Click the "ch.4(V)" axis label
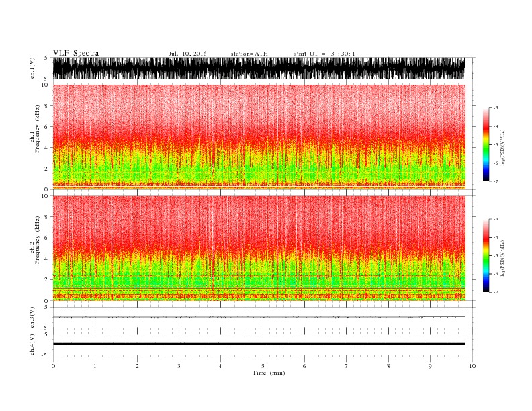This screenshot has width=532, height=411. click(32, 345)
